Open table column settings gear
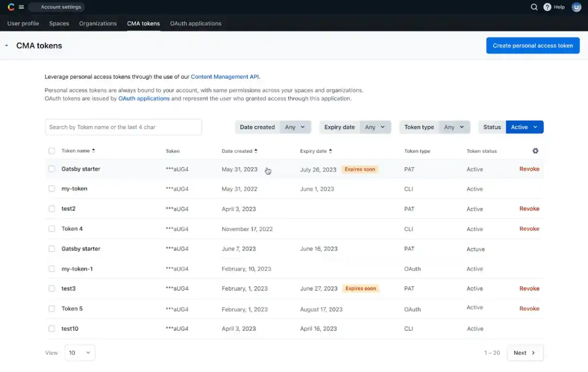588x372 pixels. tap(535, 151)
